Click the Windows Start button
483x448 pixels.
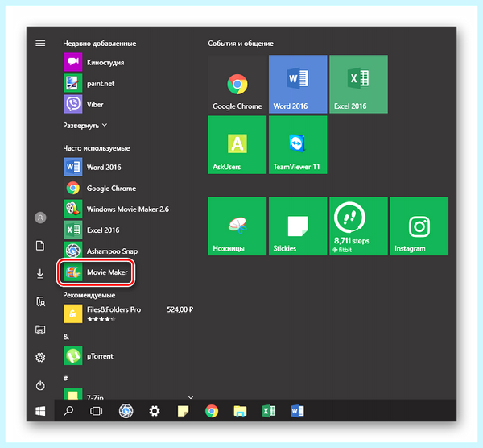(40, 411)
